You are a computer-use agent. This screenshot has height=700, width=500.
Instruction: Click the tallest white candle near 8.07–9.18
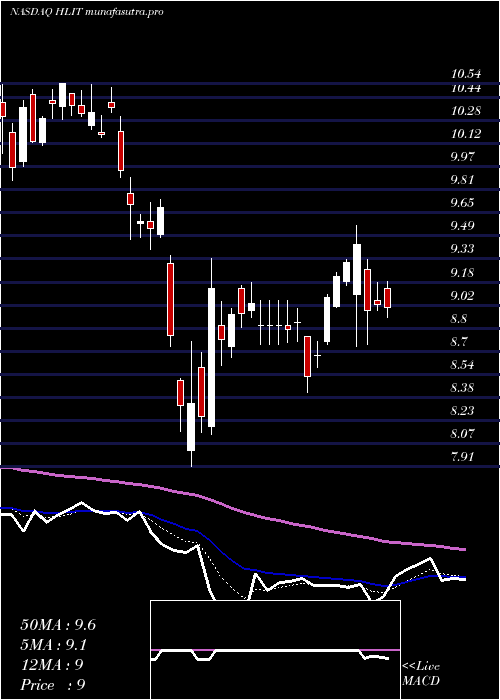(x=211, y=358)
